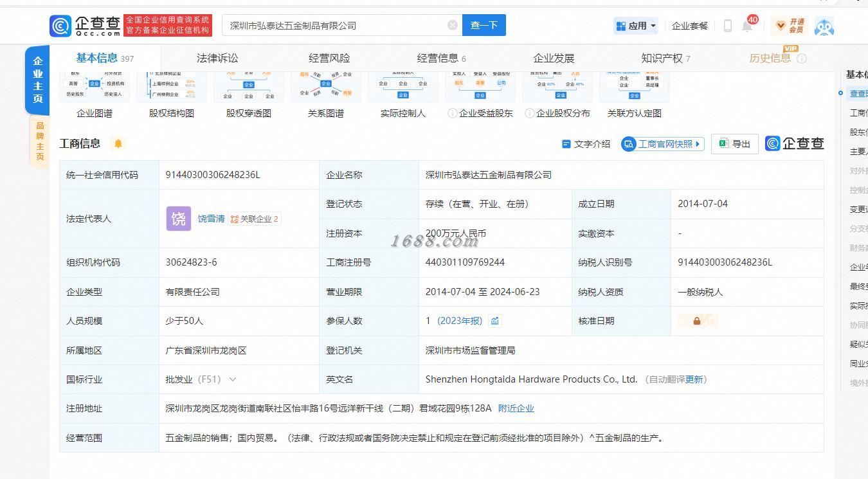The height and width of the screenshot is (479, 868).
Task: Open the user avatar icon
Action: [824, 26]
